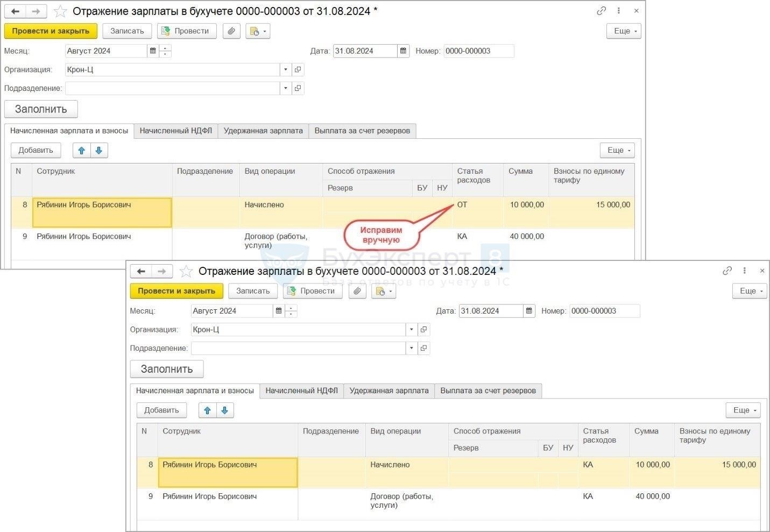Star the top window document as favorite
Viewport: 770px width, 532px height.
click(x=60, y=11)
